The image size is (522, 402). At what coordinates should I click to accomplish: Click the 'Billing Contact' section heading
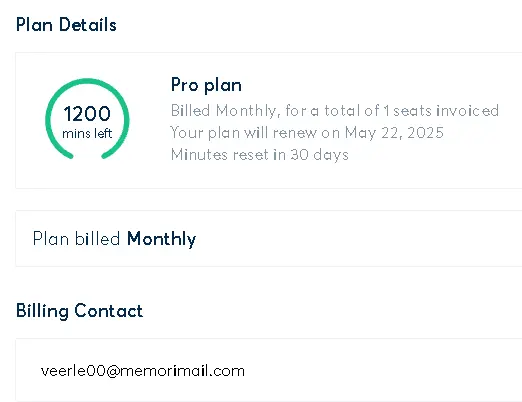tap(79, 311)
